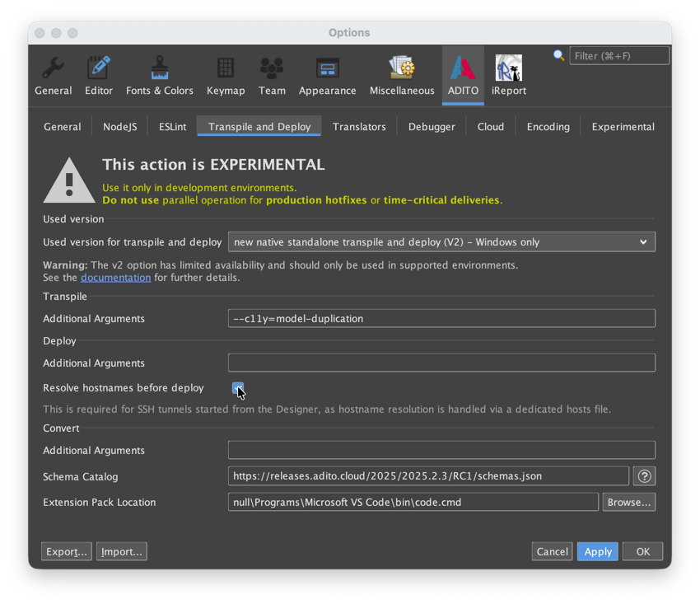Open the General settings category icon
Viewport: 700px width, 604px height.
(x=53, y=74)
